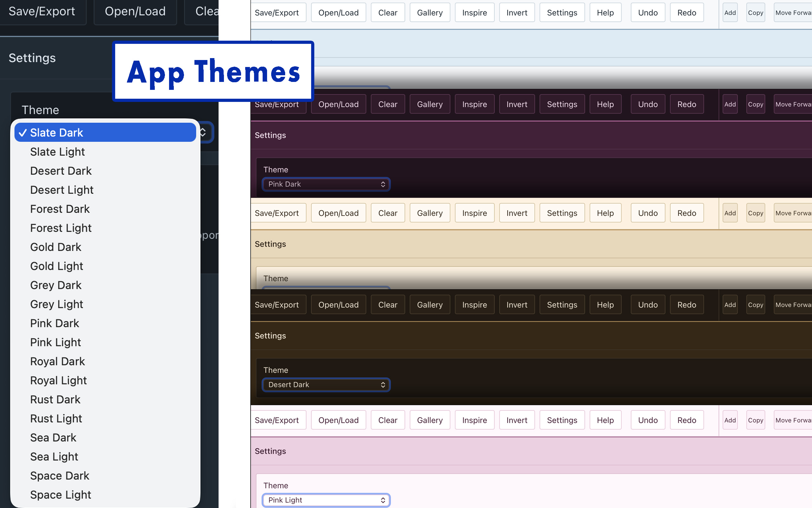Select Royal Dark in the theme list
Image resolution: width=812 pixels, height=508 pixels.
[x=105, y=361]
